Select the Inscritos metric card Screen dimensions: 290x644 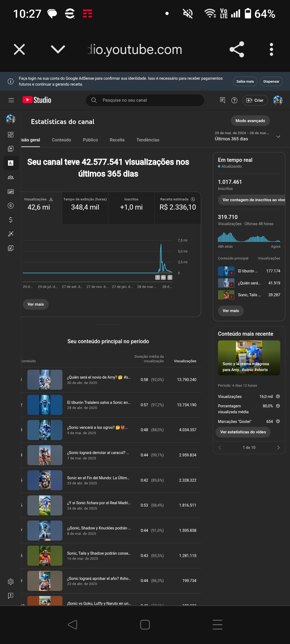tap(131, 208)
